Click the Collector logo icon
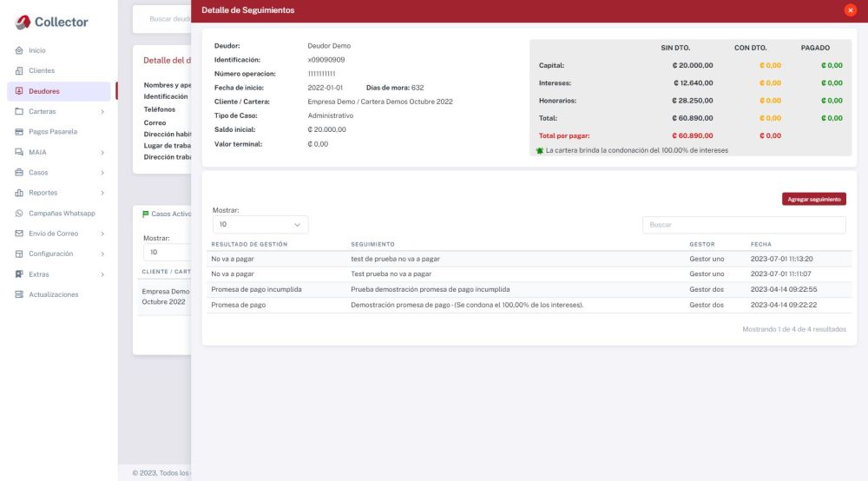This screenshot has height=481, width=868. tap(23, 22)
